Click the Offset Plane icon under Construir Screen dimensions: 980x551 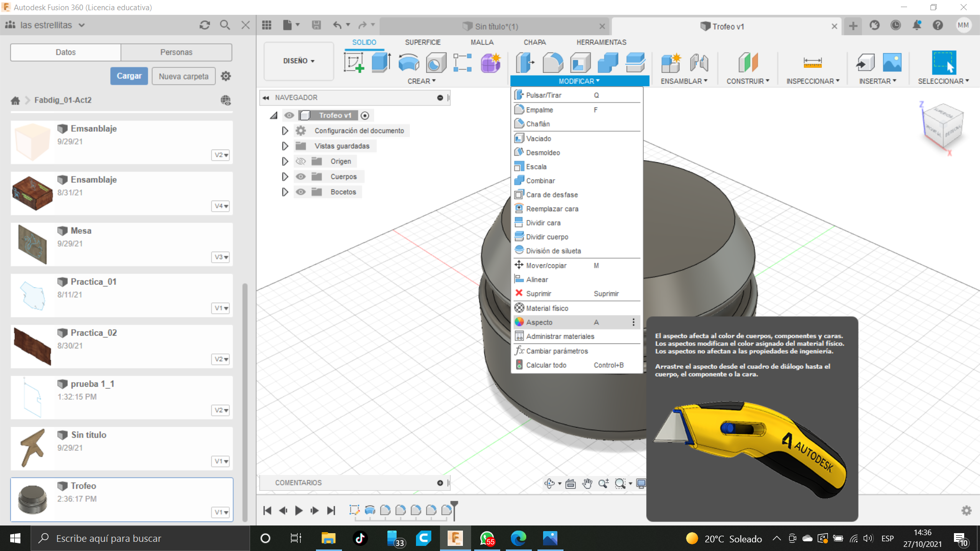point(748,63)
